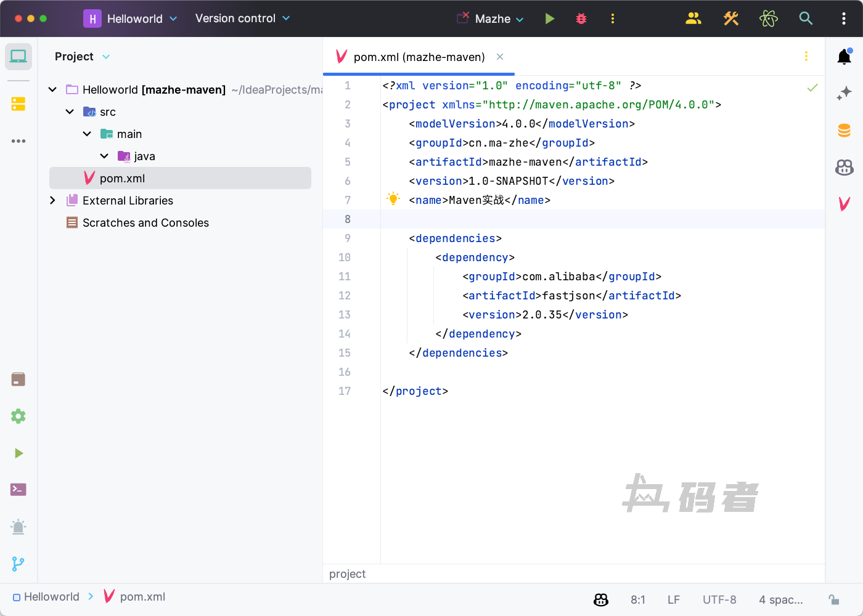Open the Git branch tool window
Screen dimensions: 863x616
[18, 564]
